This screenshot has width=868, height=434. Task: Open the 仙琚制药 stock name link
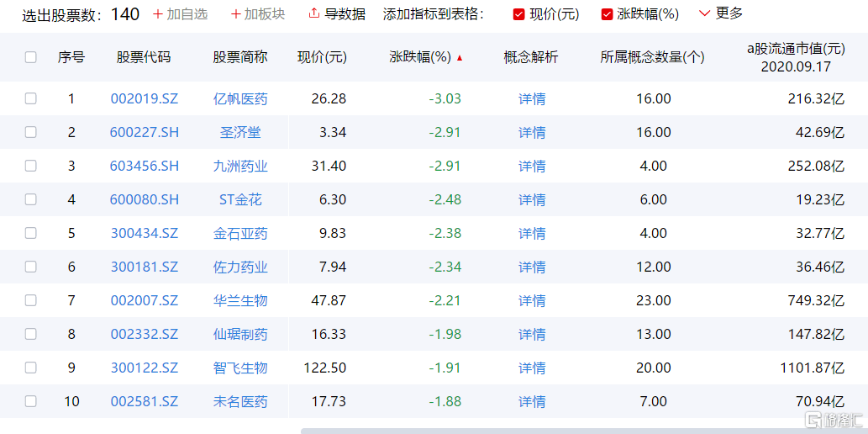click(x=240, y=334)
